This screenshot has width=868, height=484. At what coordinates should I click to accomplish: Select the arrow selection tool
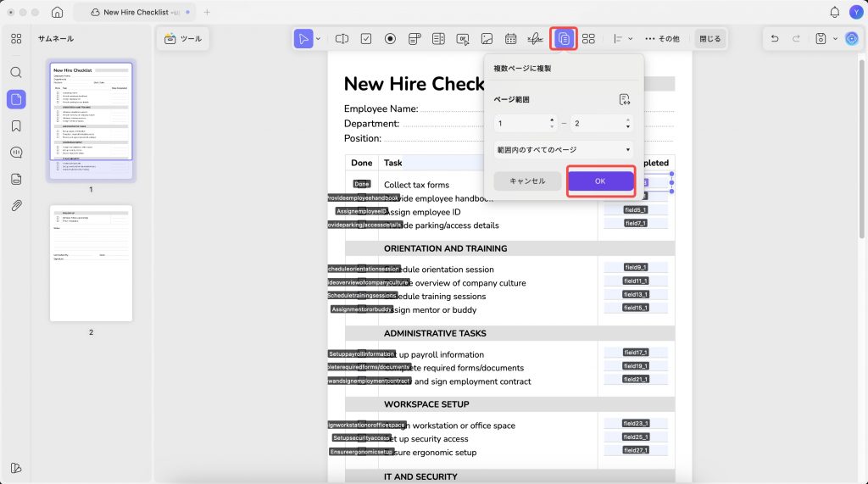(x=303, y=39)
